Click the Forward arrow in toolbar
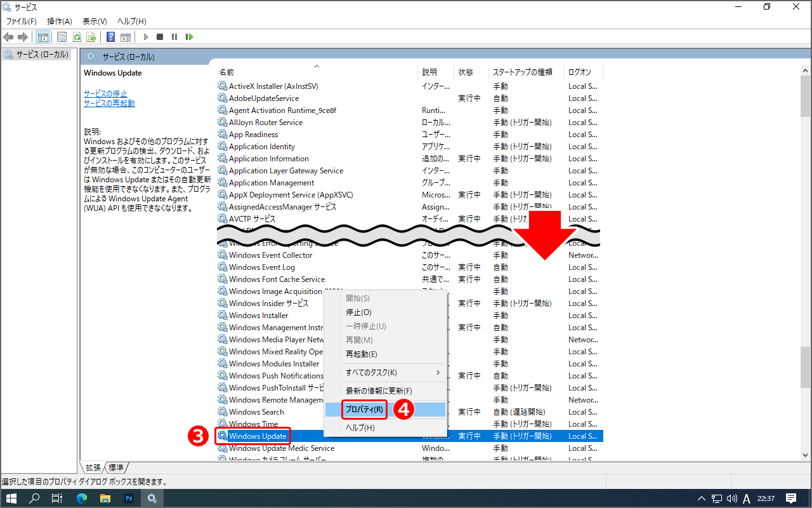Viewport: 812px width, 508px height. click(x=23, y=37)
